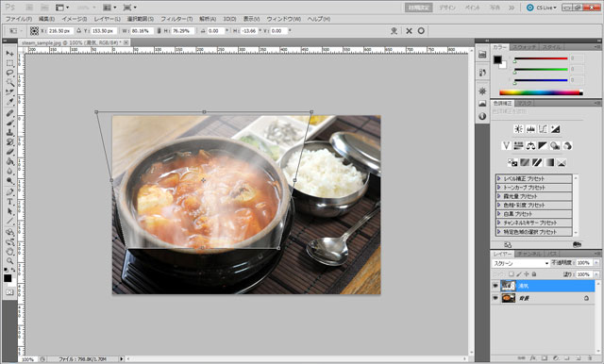
Task: Add an Exposure adjustment from the panel
Action: point(556,129)
